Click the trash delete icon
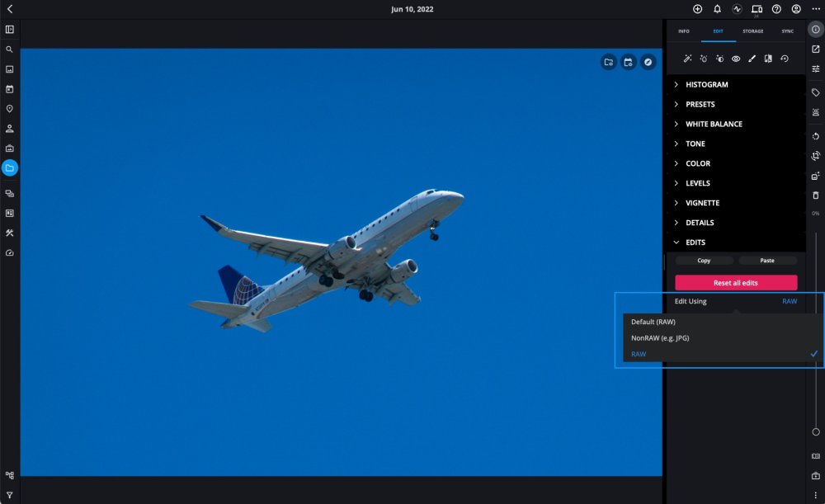This screenshot has width=825, height=504. [x=816, y=195]
